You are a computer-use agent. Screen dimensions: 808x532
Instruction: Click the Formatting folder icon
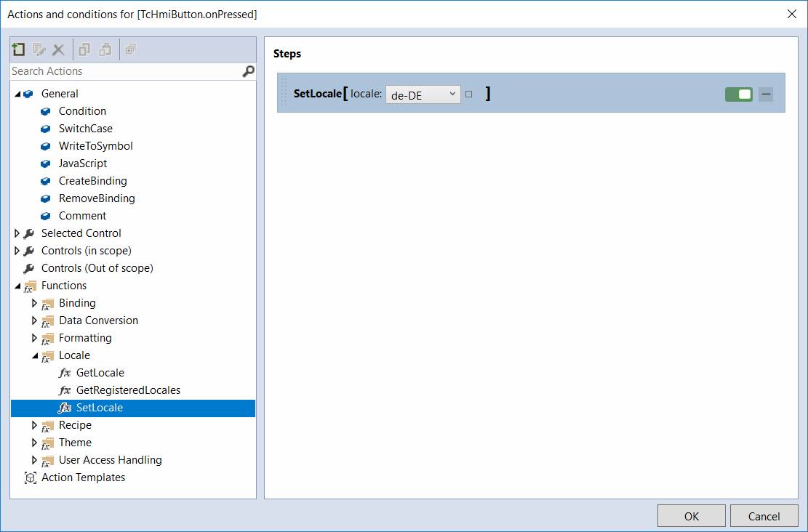[47, 339]
